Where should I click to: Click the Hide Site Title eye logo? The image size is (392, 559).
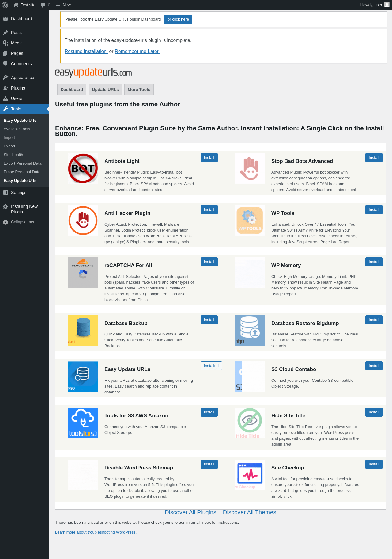coord(250,423)
